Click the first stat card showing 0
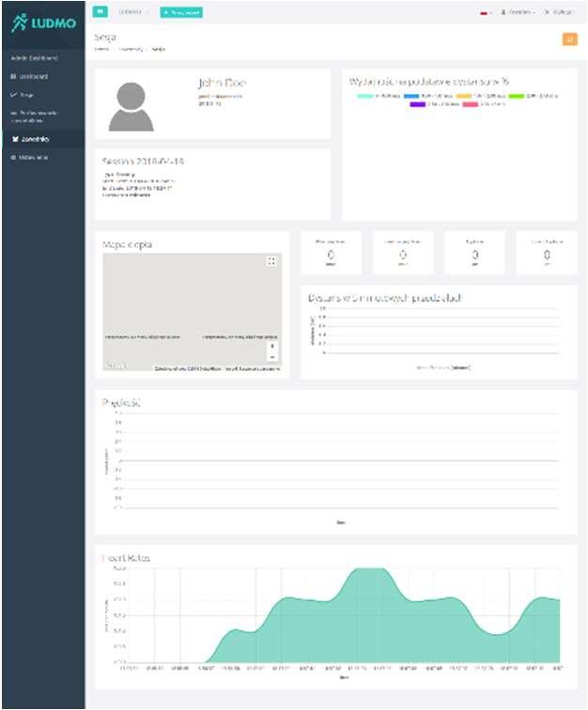This screenshot has width=588, height=710. pyautogui.click(x=331, y=253)
